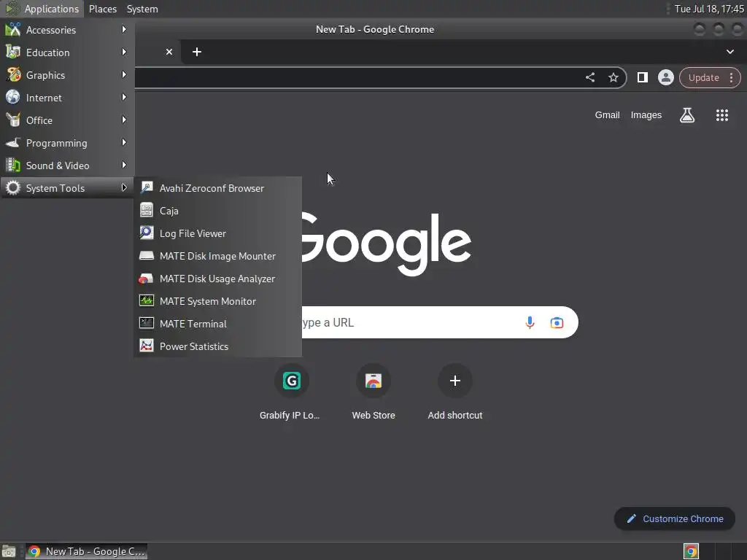Click the Internet globe icon
Viewport: 747px width, 560px height.
point(13,98)
